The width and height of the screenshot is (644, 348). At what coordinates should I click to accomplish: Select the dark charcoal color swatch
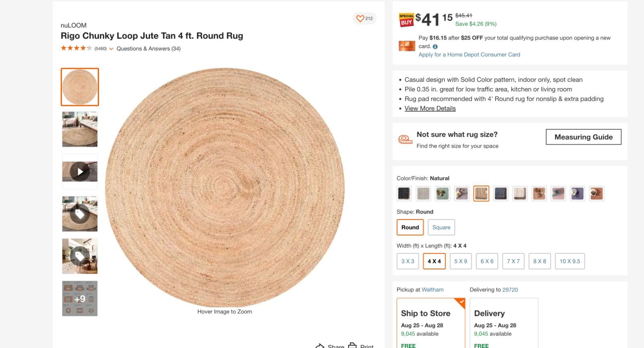pos(404,193)
